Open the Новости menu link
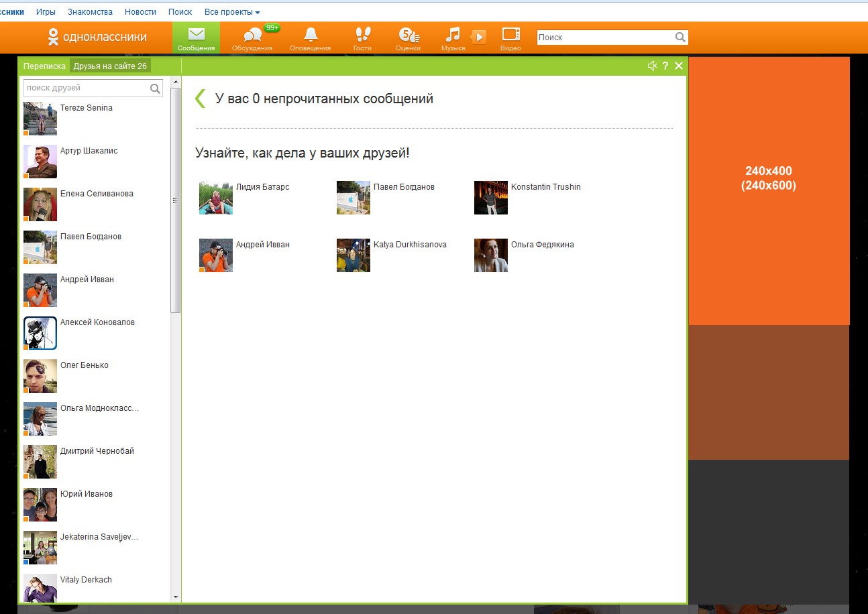The height and width of the screenshot is (614, 868). (140, 12)
